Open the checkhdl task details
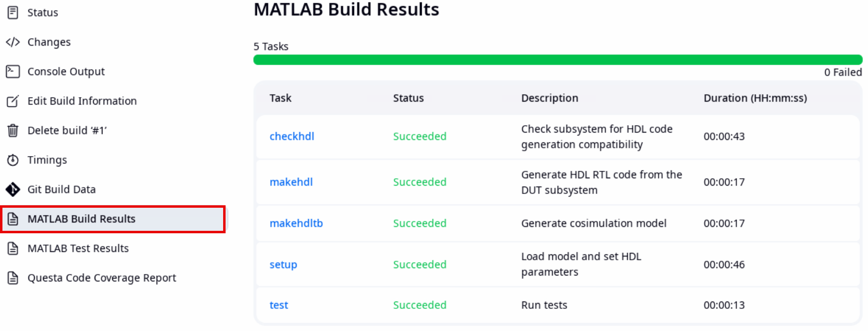Image resolution: width=868 pixels, height=331 pixels. [292, 136]
